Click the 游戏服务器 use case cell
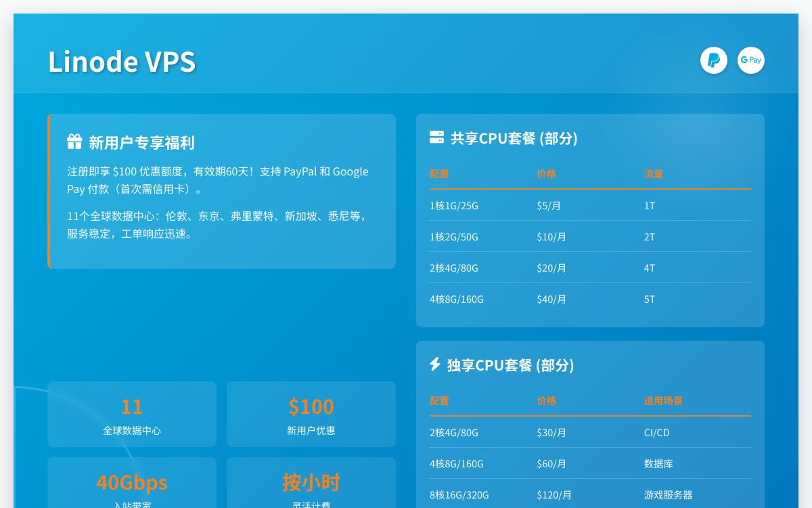The image size is (812, 508). click(x=669, y=494)
